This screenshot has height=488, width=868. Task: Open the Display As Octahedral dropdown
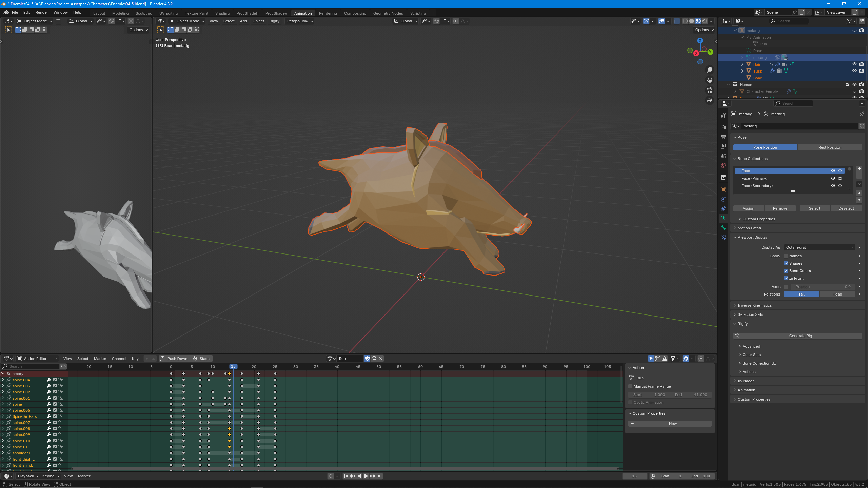coord(820,247)
